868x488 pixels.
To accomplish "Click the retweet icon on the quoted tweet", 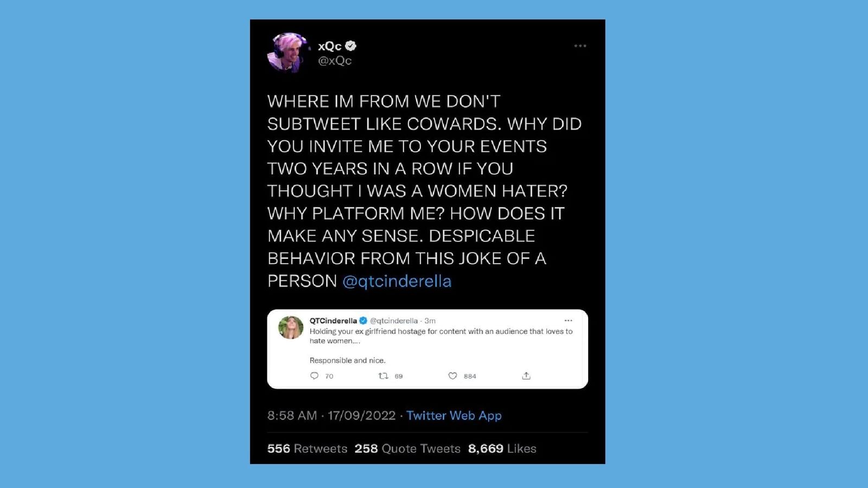I will click(x=384, y=375).
